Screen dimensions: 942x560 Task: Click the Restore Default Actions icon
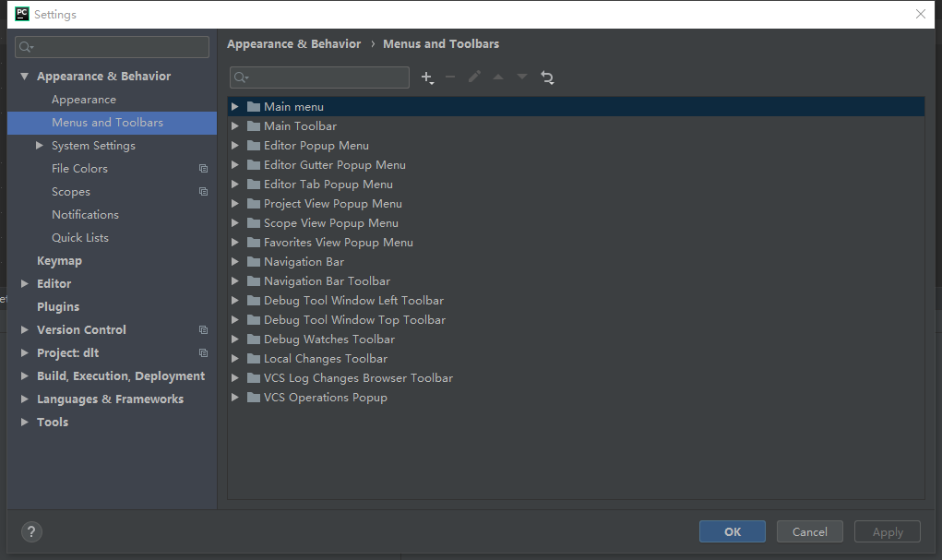547,77
